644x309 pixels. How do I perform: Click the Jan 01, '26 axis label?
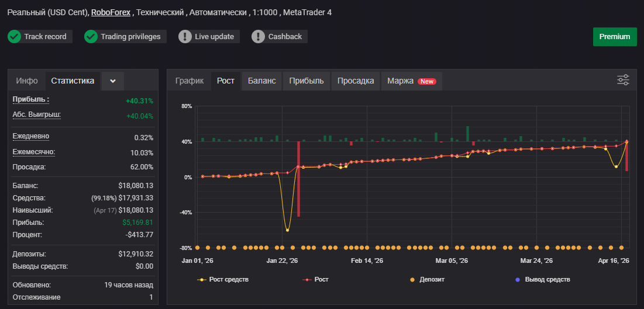pyautogui.click(x=198, y=261)
